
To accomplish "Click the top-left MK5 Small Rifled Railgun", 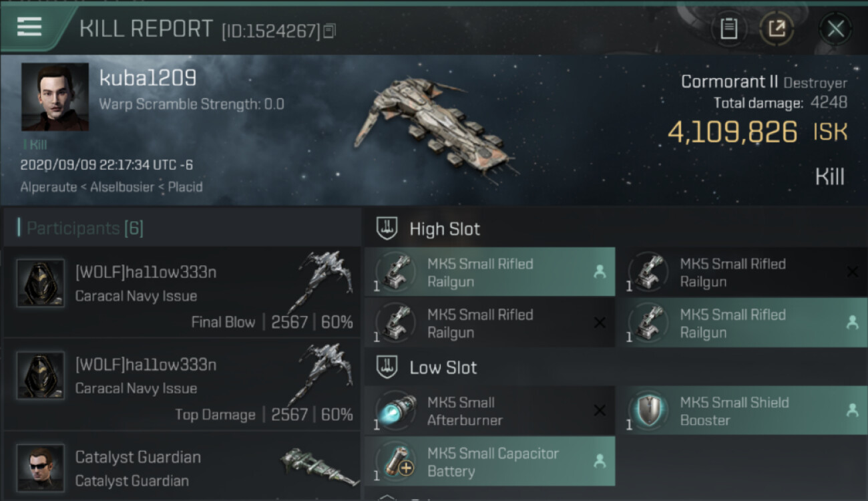I will 489,272.
